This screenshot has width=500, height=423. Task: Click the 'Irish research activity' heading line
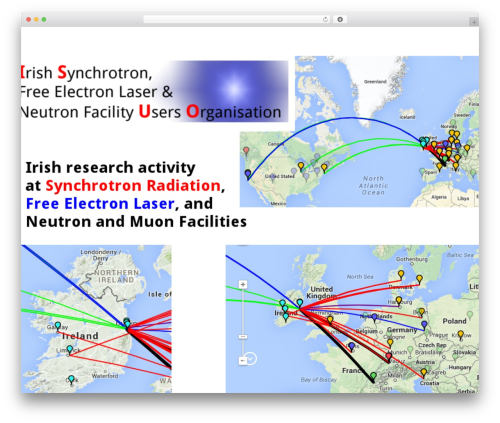coord(110,168)
